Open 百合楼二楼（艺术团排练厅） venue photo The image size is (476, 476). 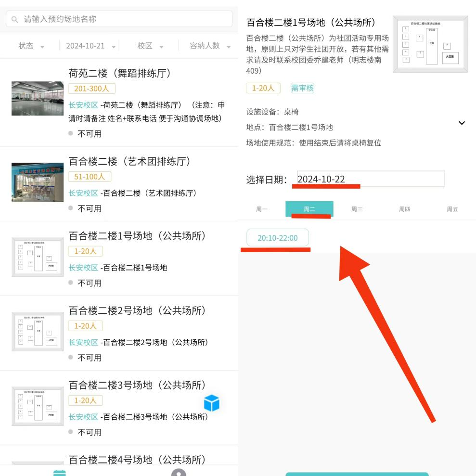coord(38,182)
